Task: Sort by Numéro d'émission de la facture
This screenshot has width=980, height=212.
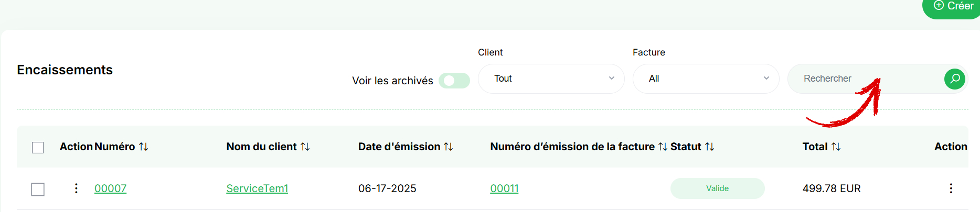Action: coord(663,147)
